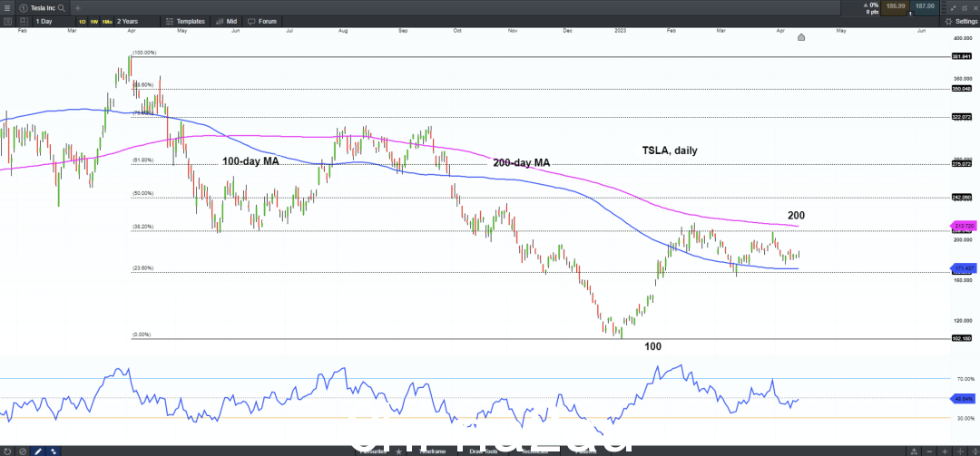Screen dimensions: 980x456
Task: Click the 102.180 price axis label
Action: point(963,339)
